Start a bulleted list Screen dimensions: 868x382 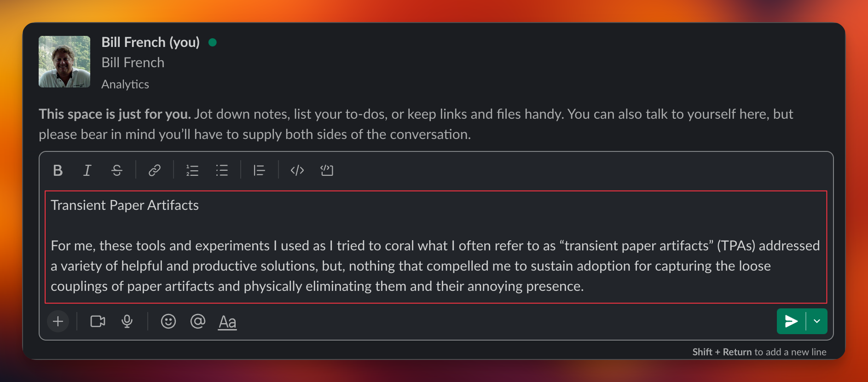pos(222,170)
